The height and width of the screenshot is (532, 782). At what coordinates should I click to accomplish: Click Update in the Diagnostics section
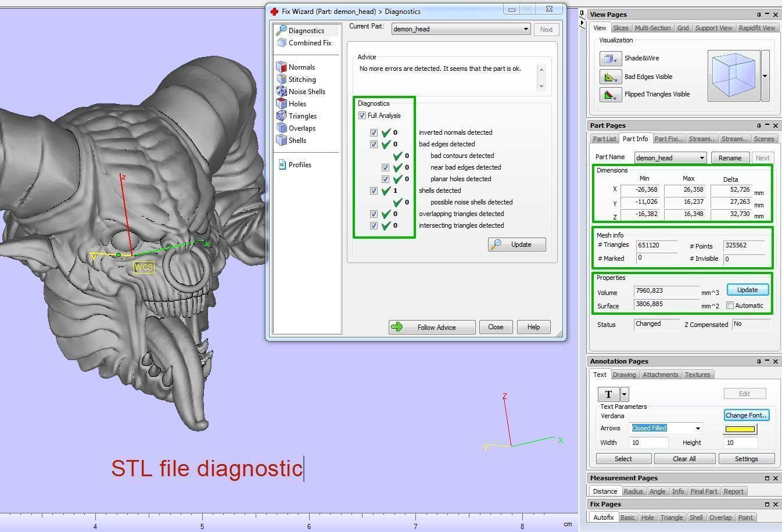pos(517,245)
